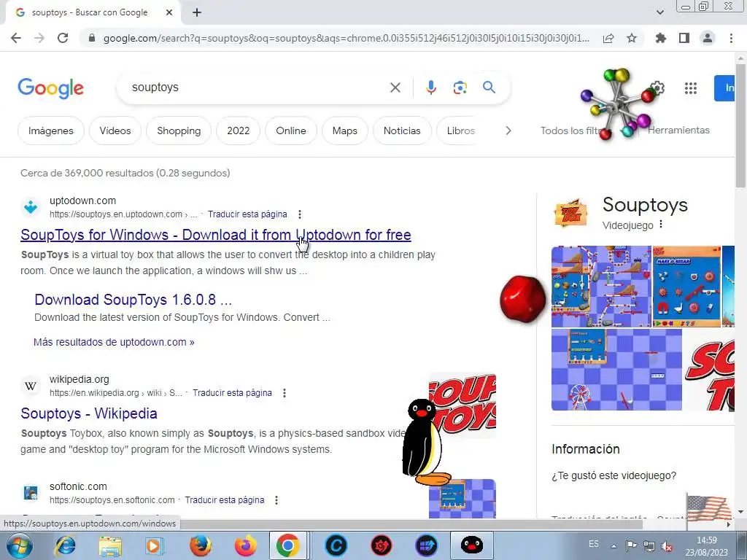The image size is (747, 560).
Task: Open first Souptoys knowledge panel screenshot
Action: 601,286
